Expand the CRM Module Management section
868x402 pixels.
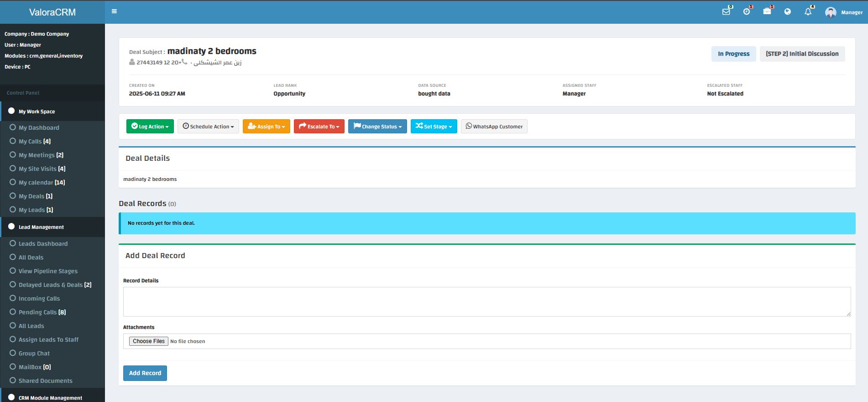(52, 396)
